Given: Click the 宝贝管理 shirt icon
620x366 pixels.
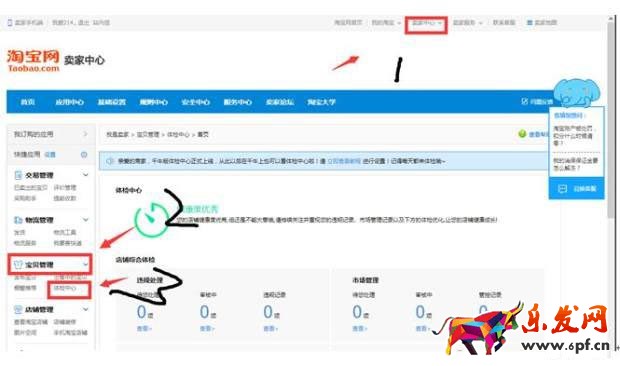Looking at the screenshot, I should 18,264.
